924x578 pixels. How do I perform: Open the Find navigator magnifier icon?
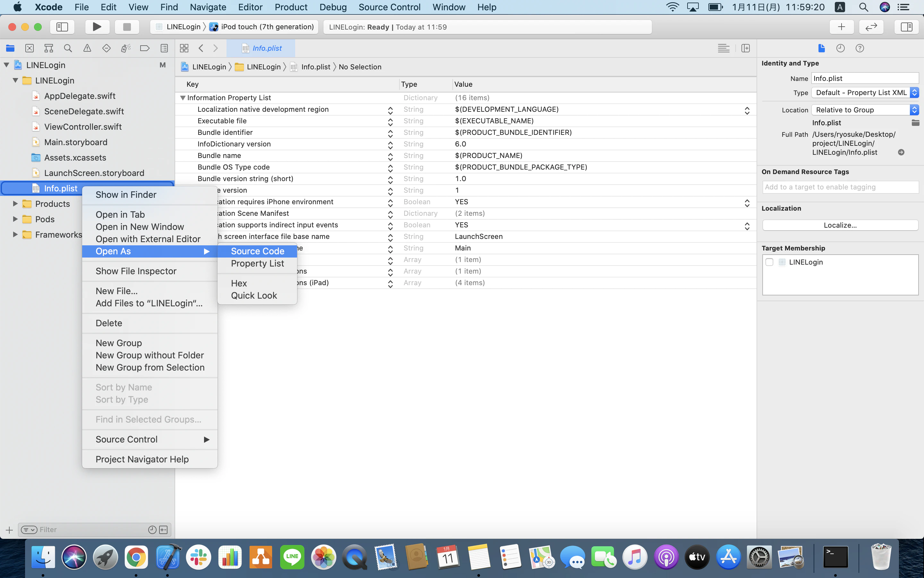click(x=68, y=48)
